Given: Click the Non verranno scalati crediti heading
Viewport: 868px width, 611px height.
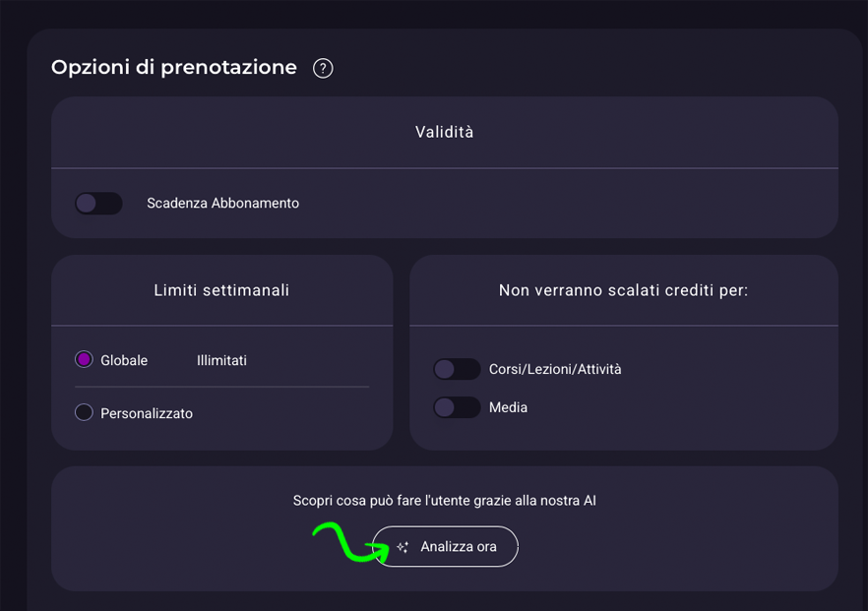Looking at the screenshot, I should tap(623, 290).
